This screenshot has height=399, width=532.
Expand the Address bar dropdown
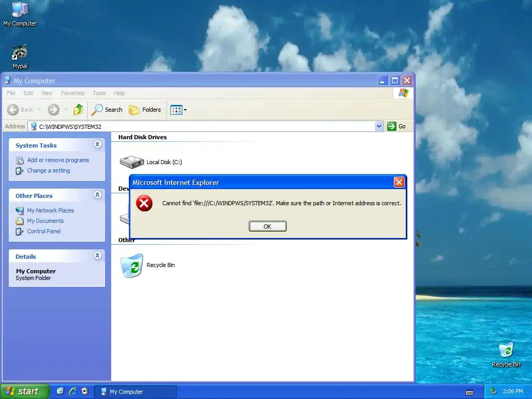(379, 126)
